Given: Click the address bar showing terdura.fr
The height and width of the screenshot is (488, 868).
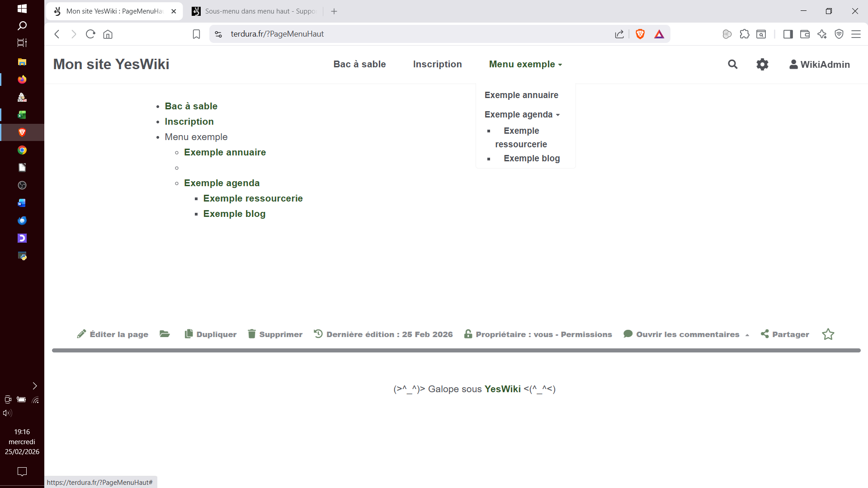Looking at the screenshot, I should point(407,34).
